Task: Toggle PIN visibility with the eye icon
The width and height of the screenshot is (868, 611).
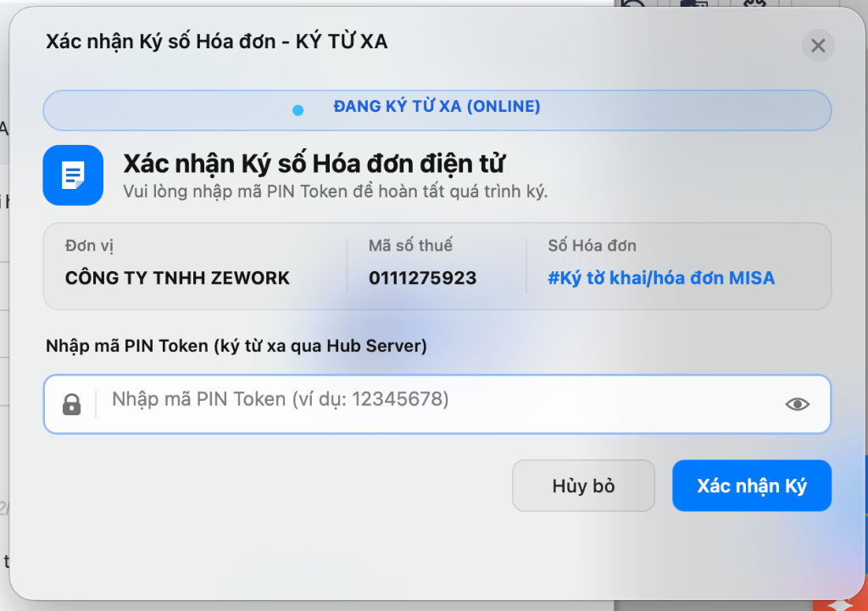Action: 797,404
